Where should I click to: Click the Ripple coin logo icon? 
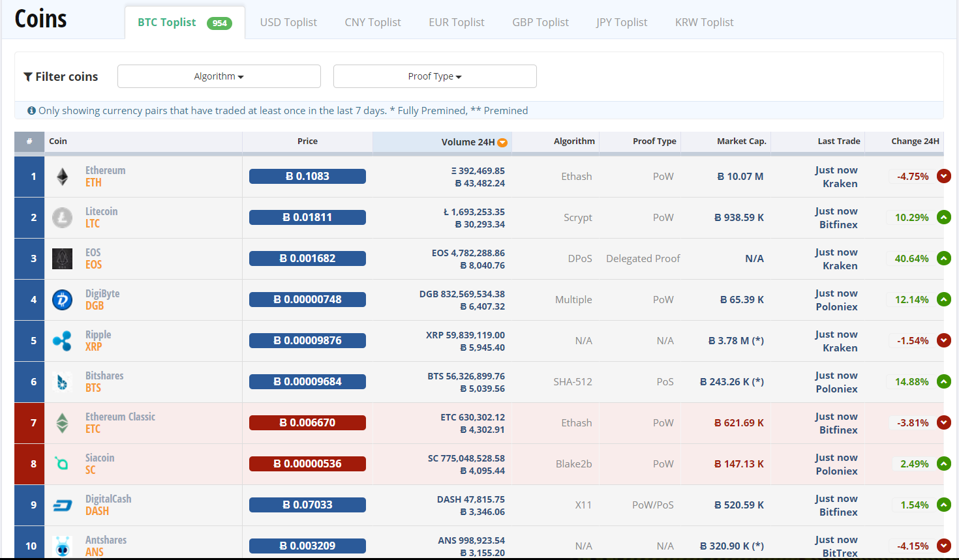62,341
